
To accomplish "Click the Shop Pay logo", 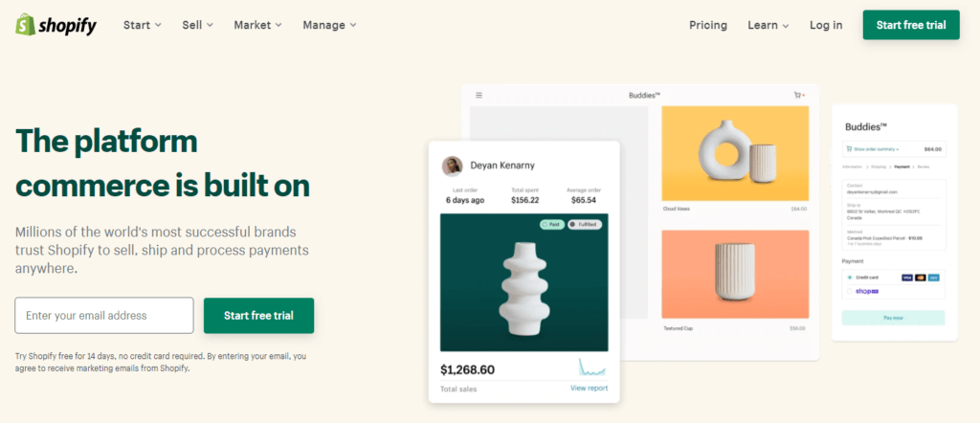I will (x=867, y=291).
